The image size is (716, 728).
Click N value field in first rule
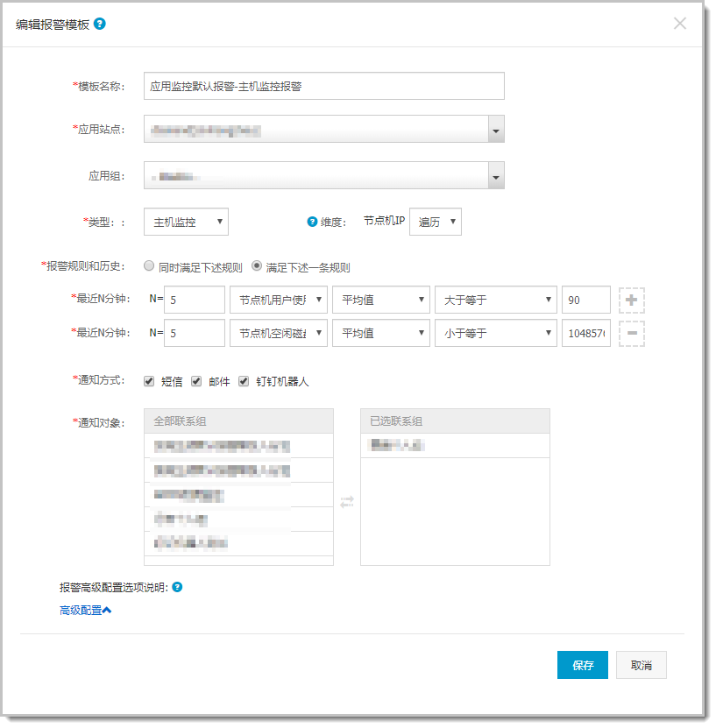point(195,300)
